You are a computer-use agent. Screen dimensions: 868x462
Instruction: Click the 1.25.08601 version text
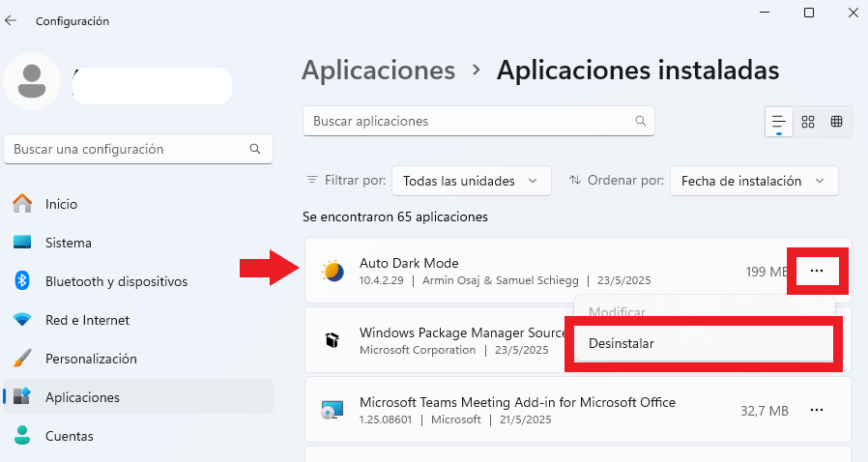386,419
